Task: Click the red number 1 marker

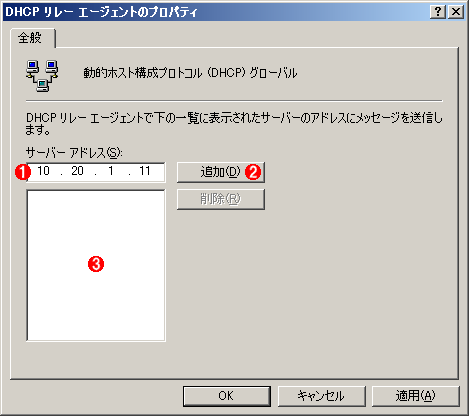Action: point(23,172)
